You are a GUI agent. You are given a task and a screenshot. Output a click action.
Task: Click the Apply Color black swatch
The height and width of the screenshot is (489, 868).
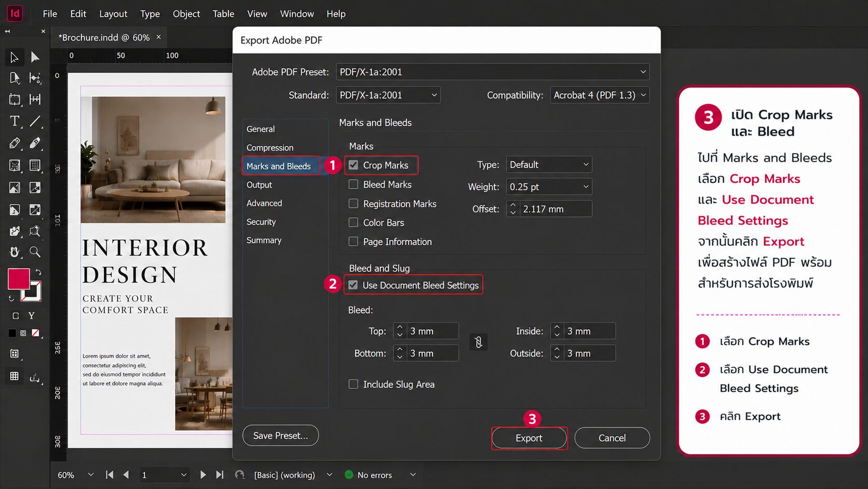pos(12,333)
